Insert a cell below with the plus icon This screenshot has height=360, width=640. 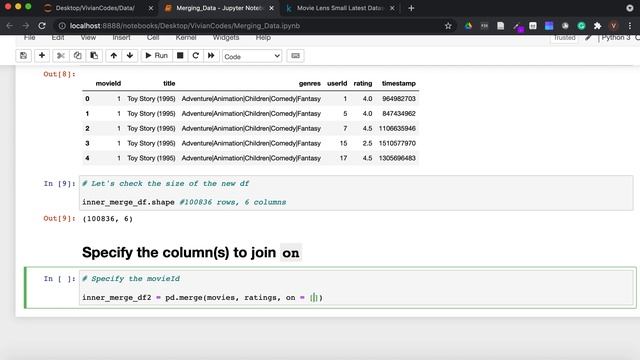(42, 56)
